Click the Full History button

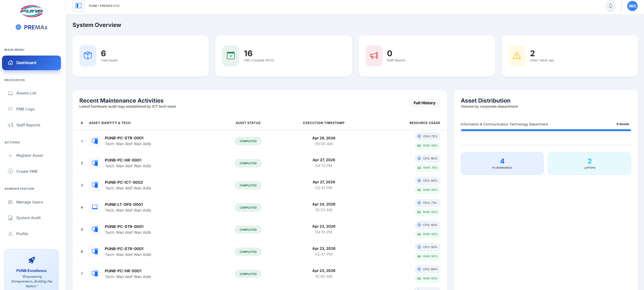click(424, 103)
